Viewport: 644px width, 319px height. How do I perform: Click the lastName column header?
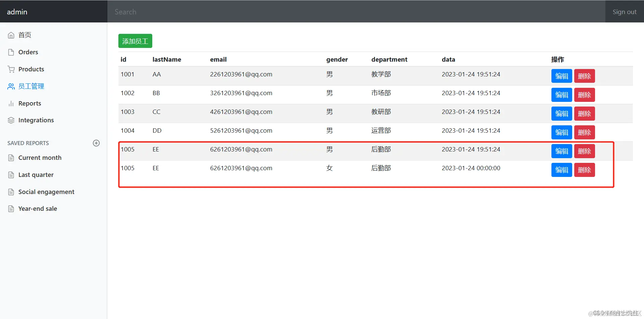(167, 59)
